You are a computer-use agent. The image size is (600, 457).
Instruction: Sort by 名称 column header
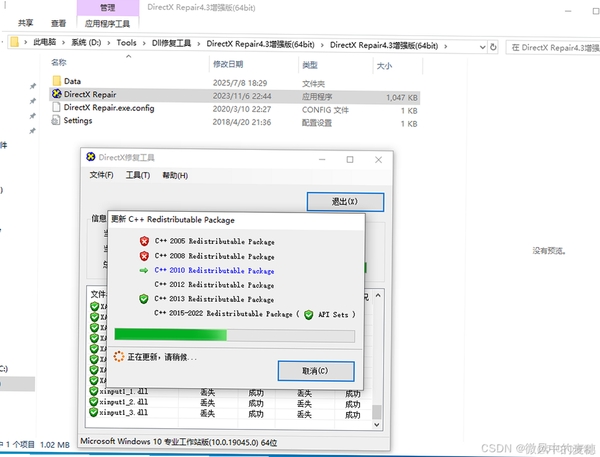[58, 62]
